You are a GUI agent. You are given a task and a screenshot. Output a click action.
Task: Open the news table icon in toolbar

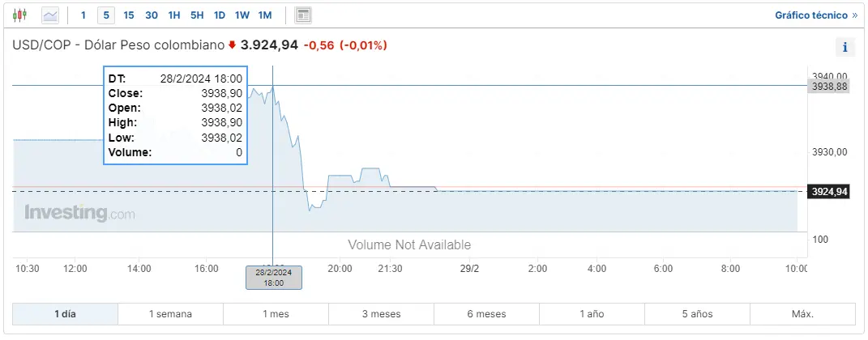click(x=303, y=15)
